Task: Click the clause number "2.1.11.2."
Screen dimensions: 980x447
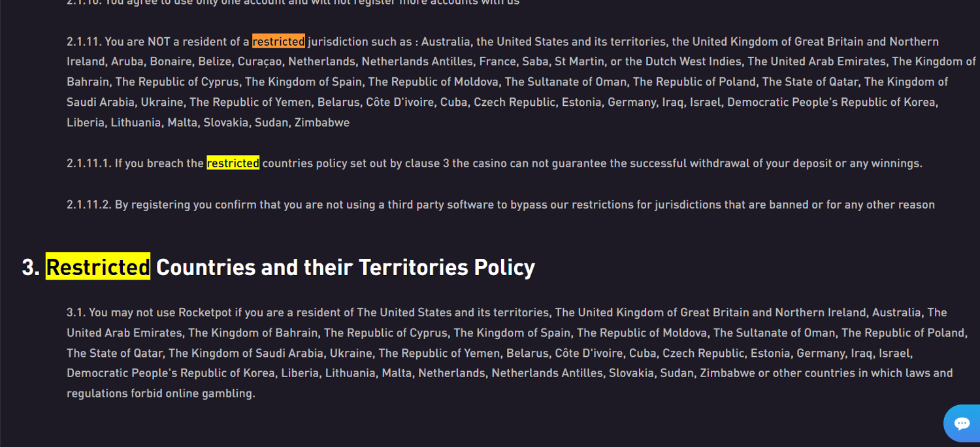Action: (x=90, y=205)
